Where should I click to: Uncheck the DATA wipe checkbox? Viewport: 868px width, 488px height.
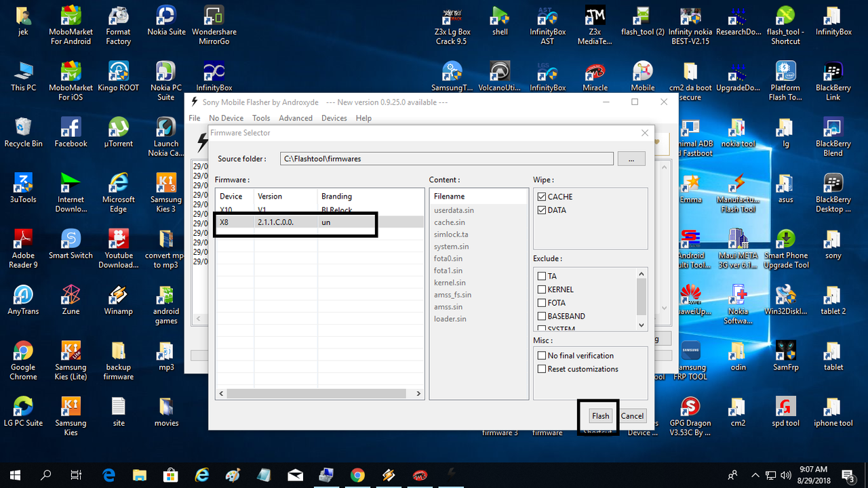click(x=542, y=210)
